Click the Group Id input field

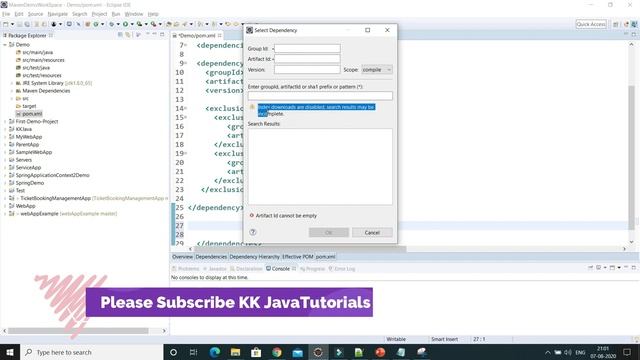[x=307, y=49]
